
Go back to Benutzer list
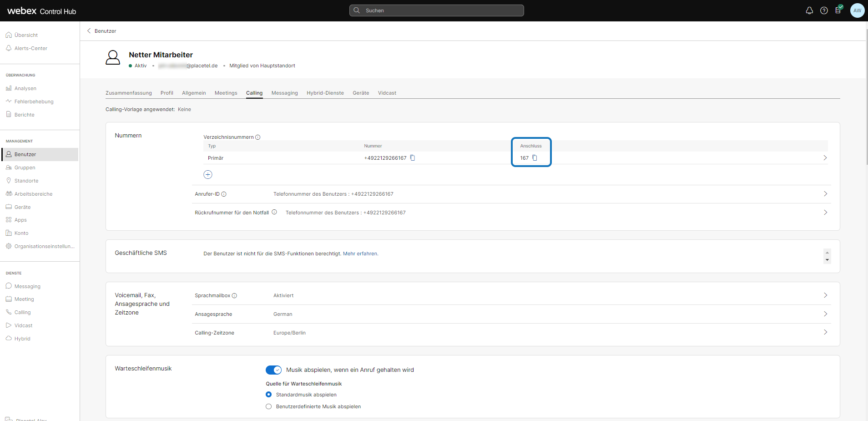click(101, 31)
